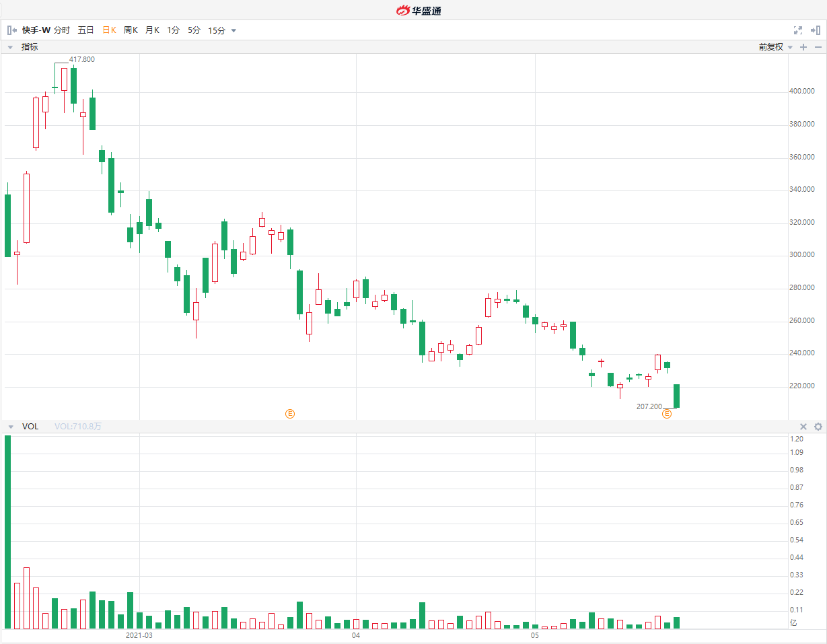Switch to 5分 five-minute chart
The height and width of the screenshot is (644, 827).
194,30
